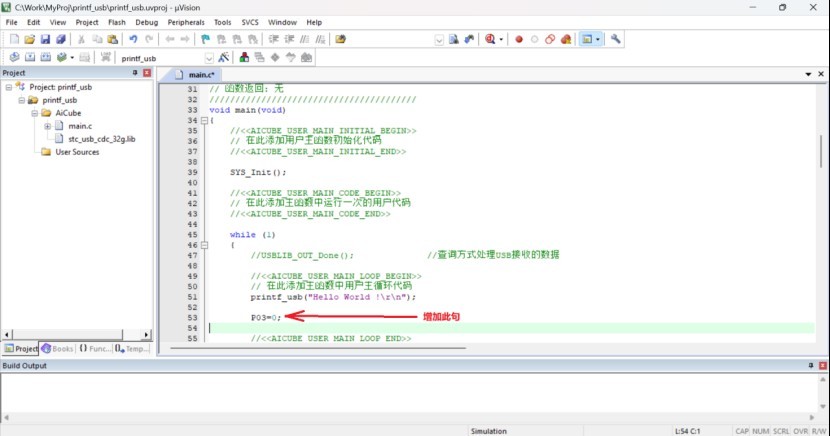Screen dimensions: 830x436
Task: Collapse the Project: printf_usb root node
Action: (8, 87)
